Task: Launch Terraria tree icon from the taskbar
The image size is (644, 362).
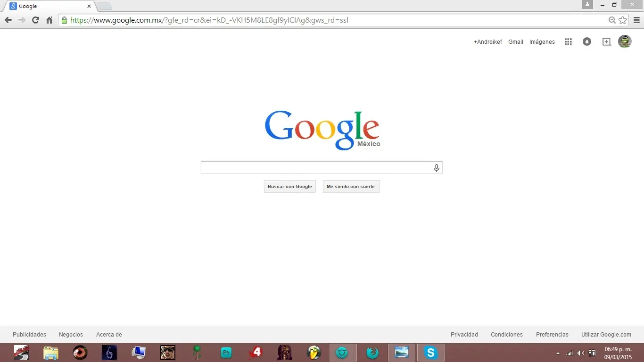Action: pos(197,353)
